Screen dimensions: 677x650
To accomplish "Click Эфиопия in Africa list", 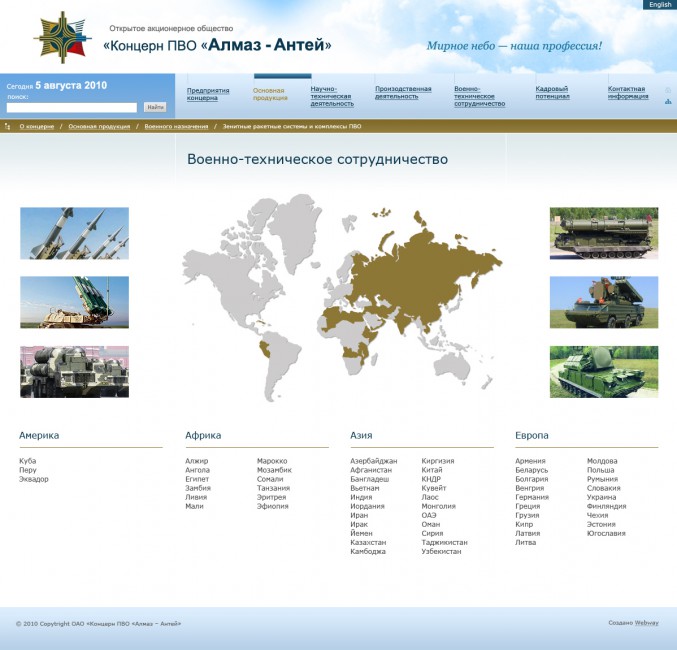I will [x=272, y=506].
